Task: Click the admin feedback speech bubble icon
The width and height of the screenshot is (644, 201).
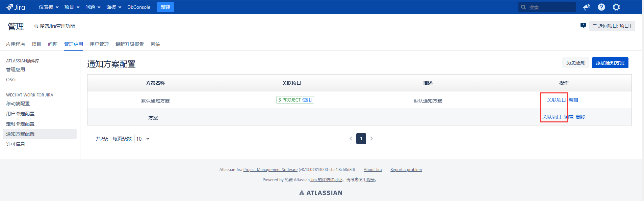Action: coord(583,26)
